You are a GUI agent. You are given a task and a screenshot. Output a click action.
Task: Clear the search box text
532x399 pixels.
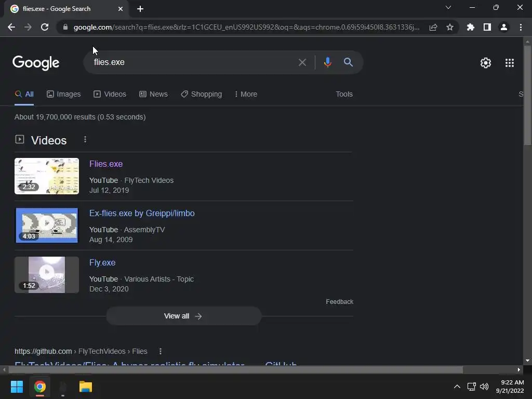[x=302, y=62]
